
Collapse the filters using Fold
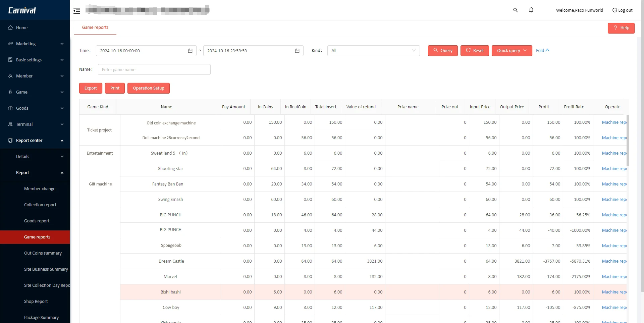coord(542,50)
